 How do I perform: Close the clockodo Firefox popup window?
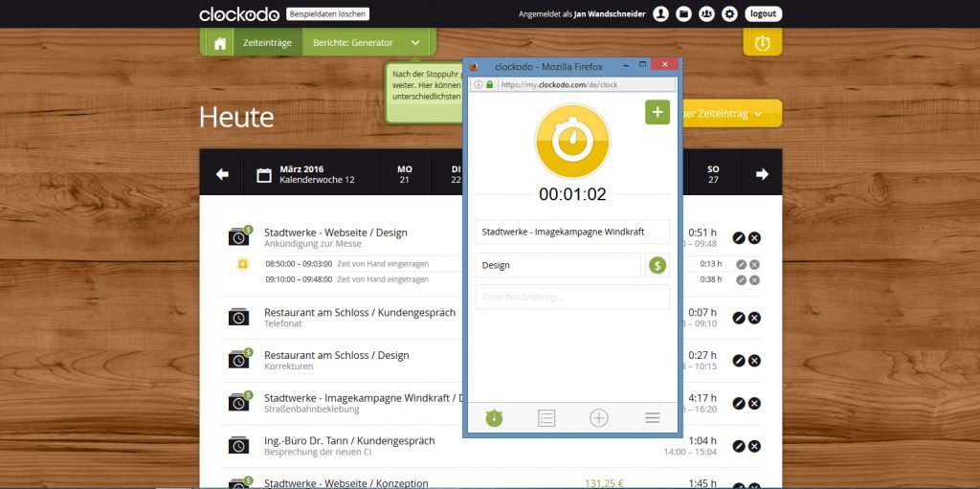[665, 64]
